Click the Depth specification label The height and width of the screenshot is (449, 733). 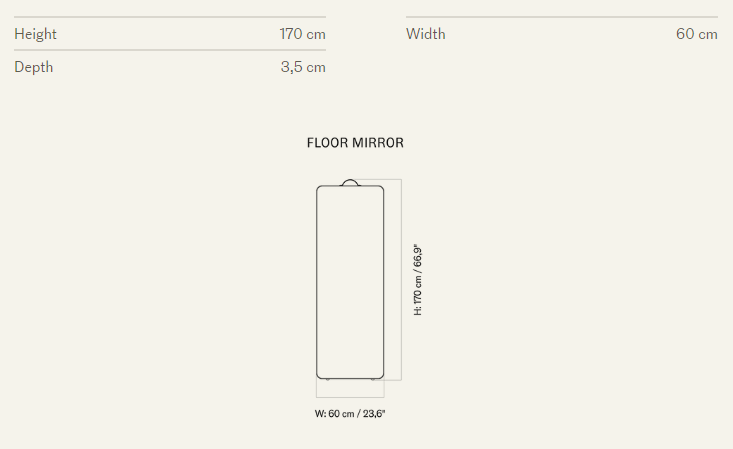coord(34,67)
